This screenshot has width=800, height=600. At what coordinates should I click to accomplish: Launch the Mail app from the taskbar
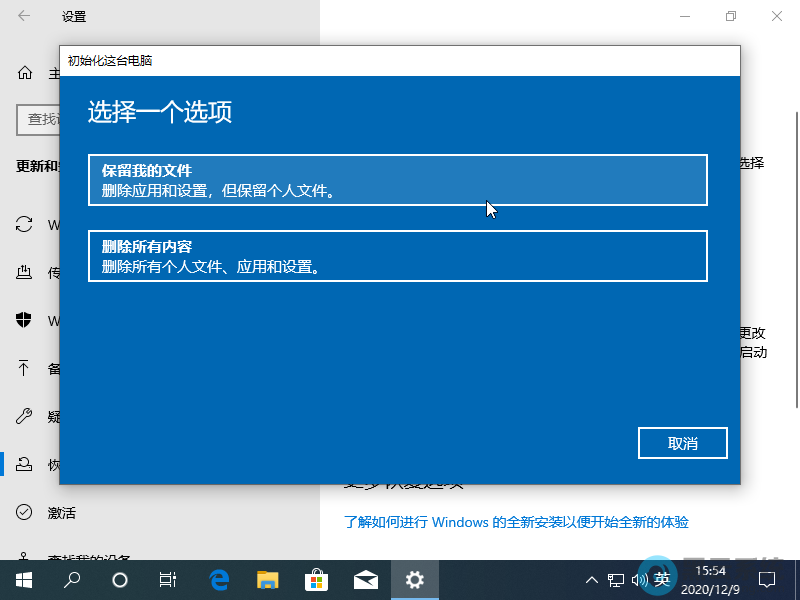coord(366,579)
